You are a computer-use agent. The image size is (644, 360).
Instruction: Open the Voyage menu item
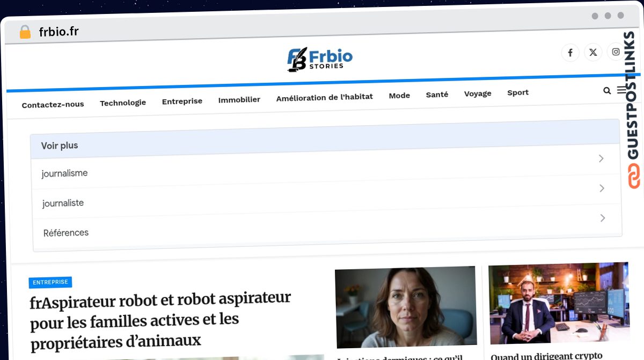click(x=478, y=93)
